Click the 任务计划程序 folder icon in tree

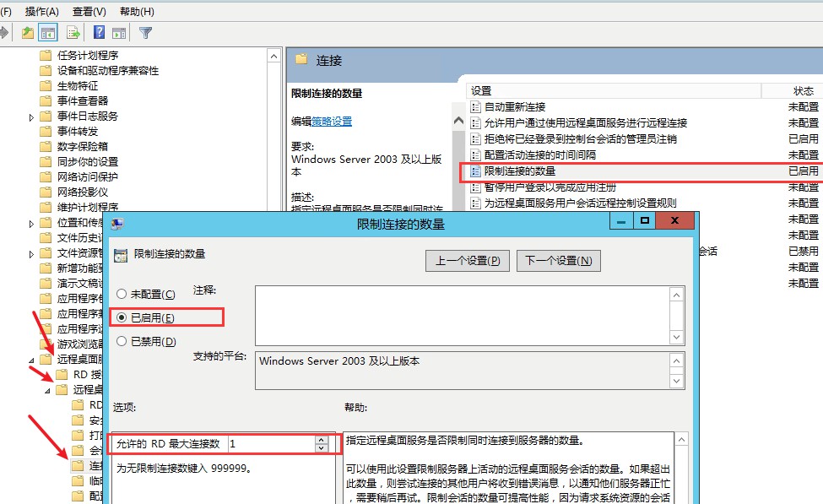pos(46,56)
